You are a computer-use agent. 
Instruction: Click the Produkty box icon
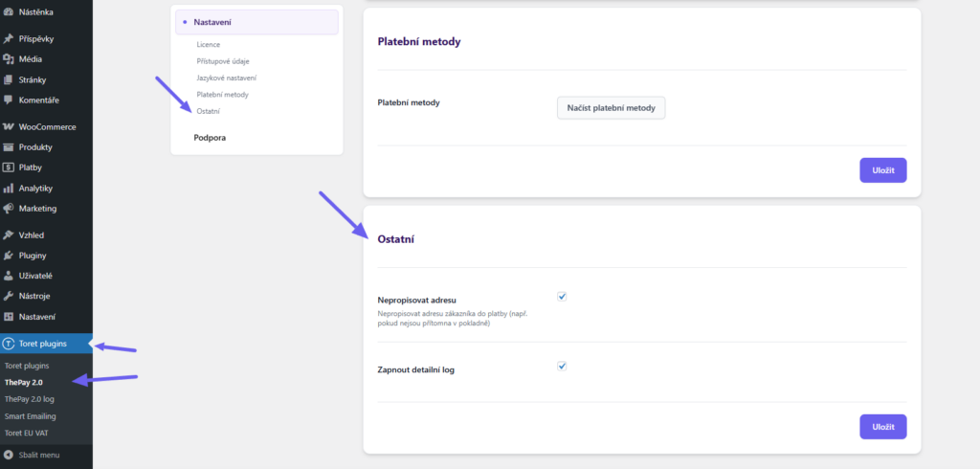pyautogui.click(x=8, y=147)
